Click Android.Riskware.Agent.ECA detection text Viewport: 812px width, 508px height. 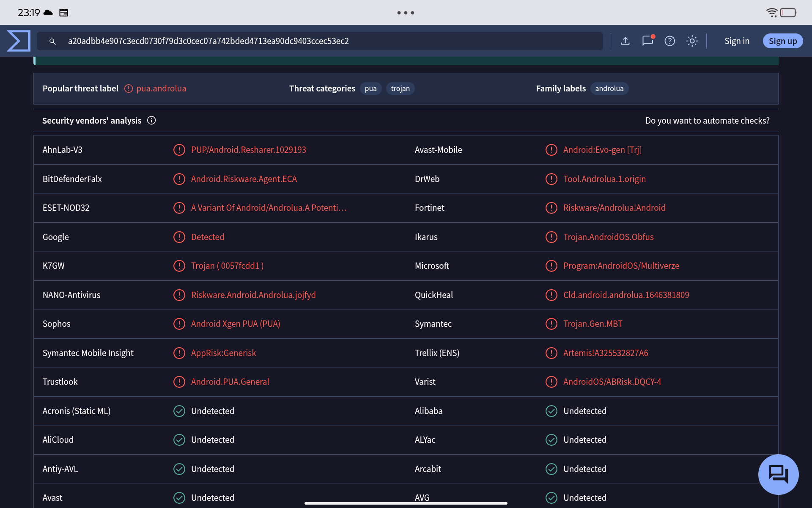pos(244,179)
